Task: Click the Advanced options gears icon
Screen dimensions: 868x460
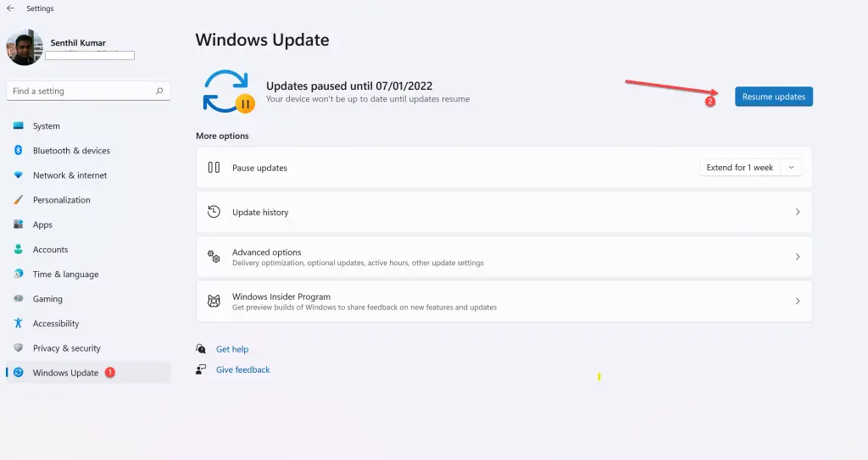Action: point(214,257)
